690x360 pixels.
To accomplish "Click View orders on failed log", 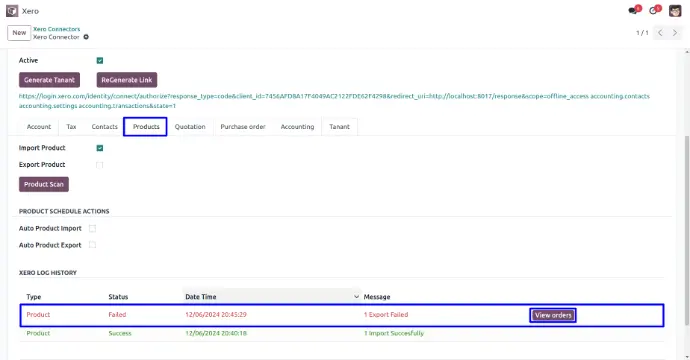I will [553, 315].
